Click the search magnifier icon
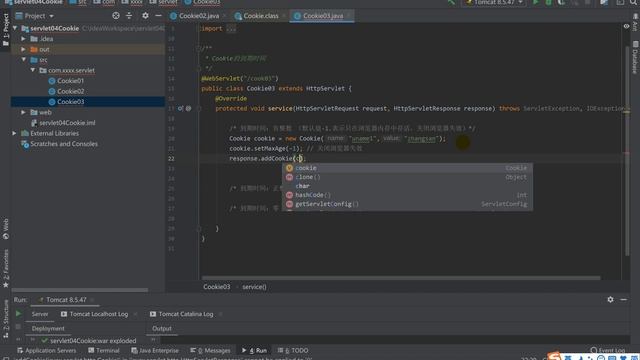This screenshot has height=360, width=640. pos(633,2)
